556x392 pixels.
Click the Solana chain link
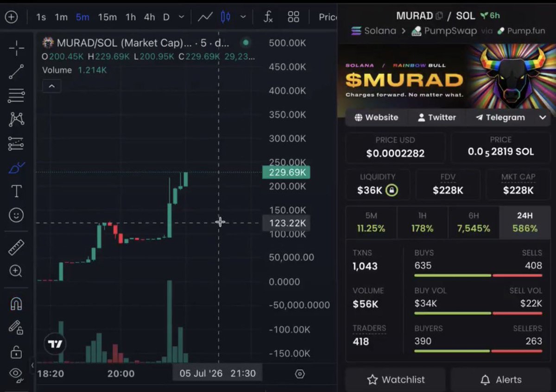[x=374, y=31]
